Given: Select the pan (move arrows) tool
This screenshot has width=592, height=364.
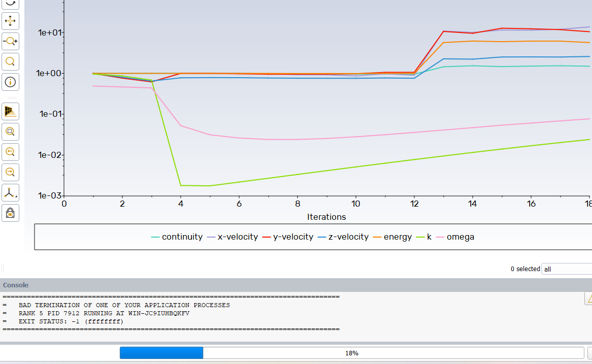Looking at the screenshot, I should [x=10, y=21].
